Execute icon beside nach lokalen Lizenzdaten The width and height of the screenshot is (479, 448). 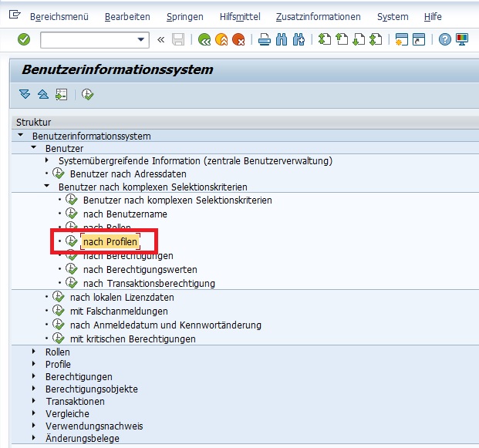[x=58, y=297]
